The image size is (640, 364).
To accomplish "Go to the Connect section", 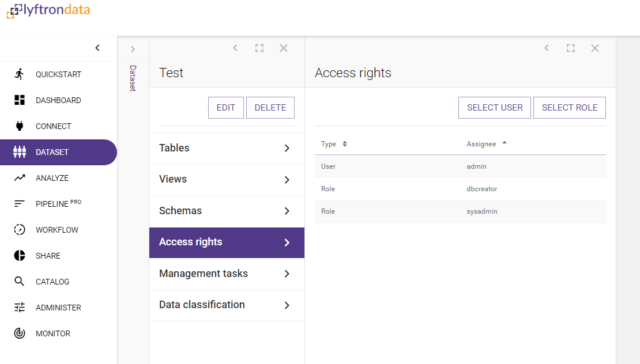I will click(58, 126).
